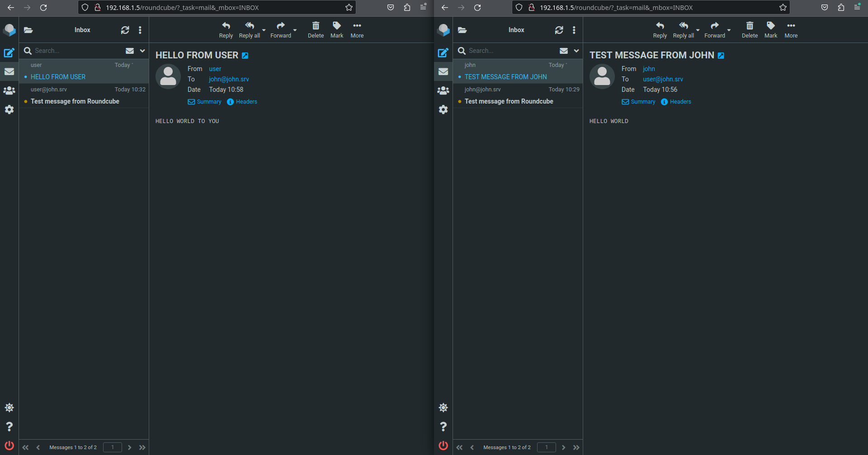Click john@john.srv recipient link

229,79
